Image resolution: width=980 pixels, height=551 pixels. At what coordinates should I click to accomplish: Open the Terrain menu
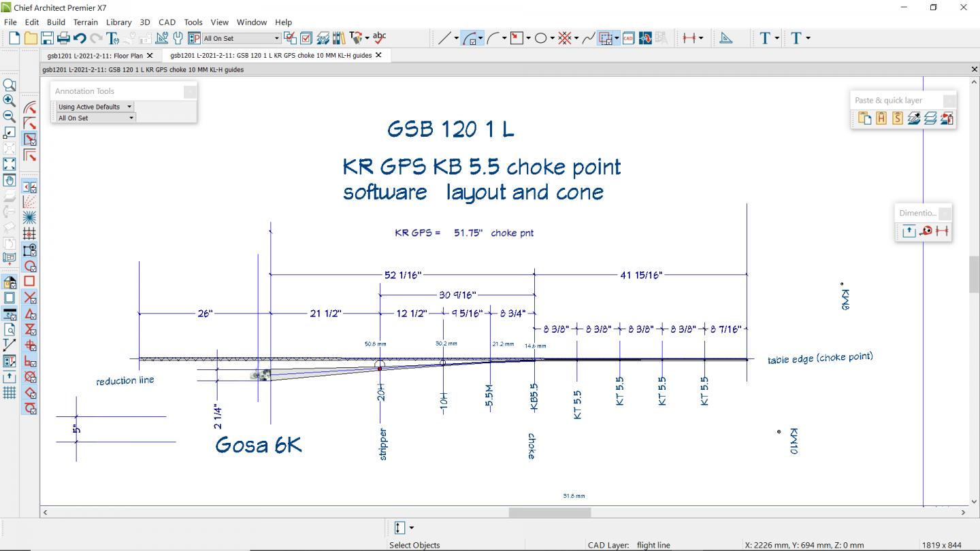tap(86, 22)
